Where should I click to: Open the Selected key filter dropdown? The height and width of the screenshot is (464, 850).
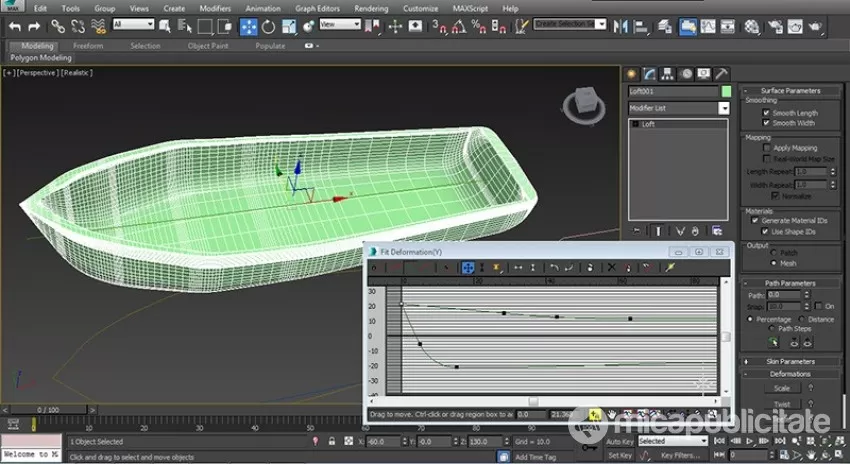pos(673,441)
